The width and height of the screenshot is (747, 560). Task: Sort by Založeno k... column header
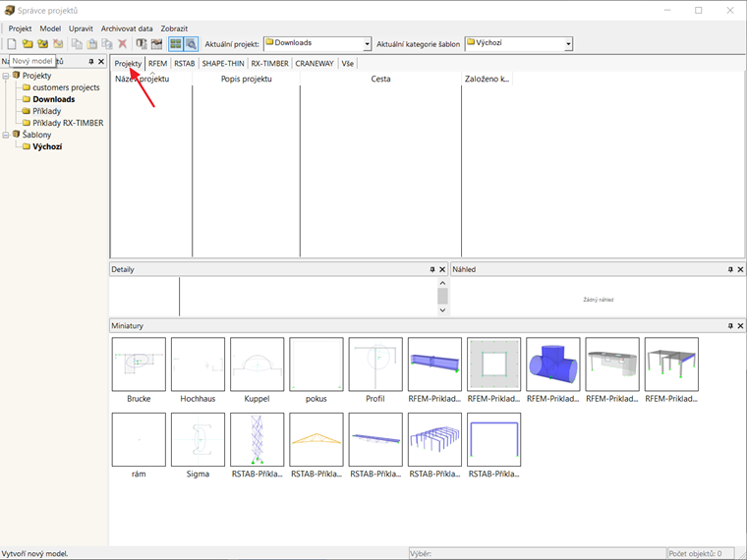point(487,79)
